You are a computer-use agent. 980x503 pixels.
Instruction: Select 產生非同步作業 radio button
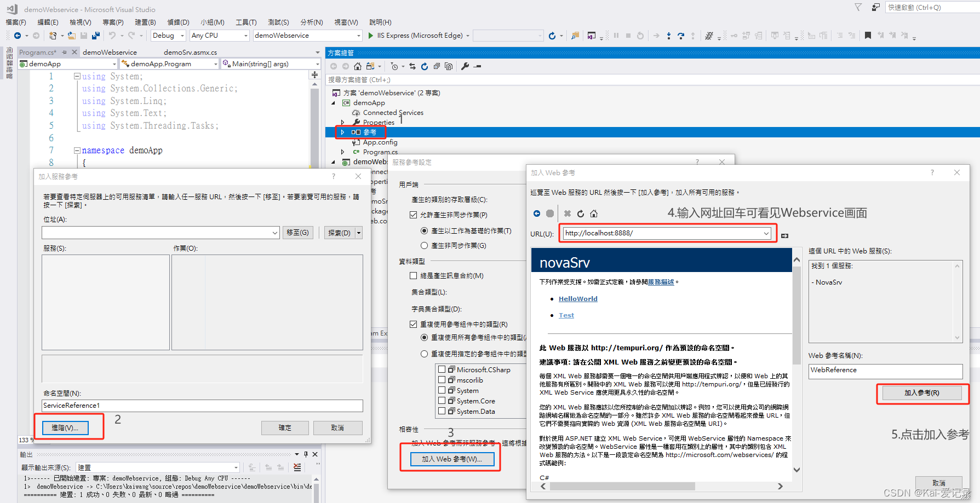[424, 246]
